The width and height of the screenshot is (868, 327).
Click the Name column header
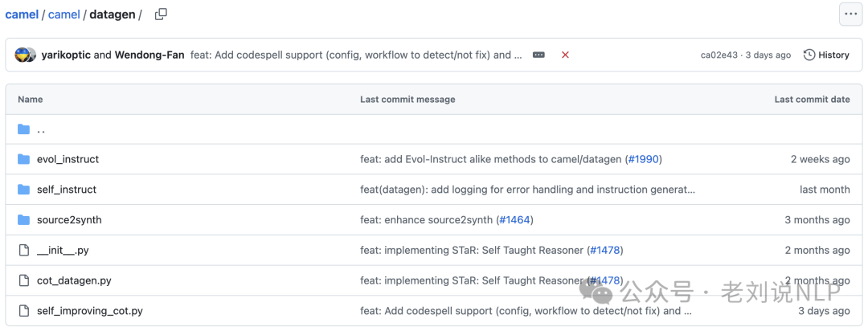coord(30,100)
